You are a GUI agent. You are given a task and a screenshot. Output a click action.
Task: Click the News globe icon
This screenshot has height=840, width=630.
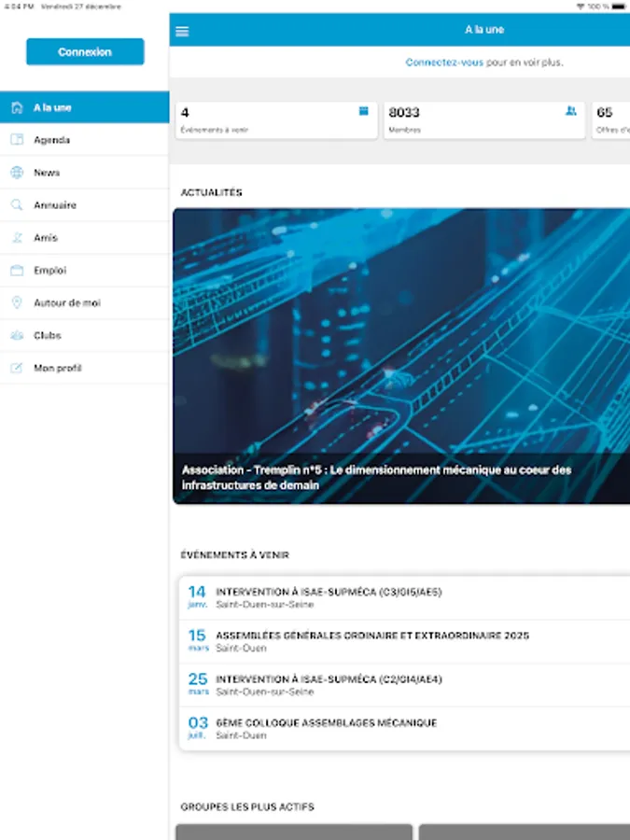pos(17,173)
